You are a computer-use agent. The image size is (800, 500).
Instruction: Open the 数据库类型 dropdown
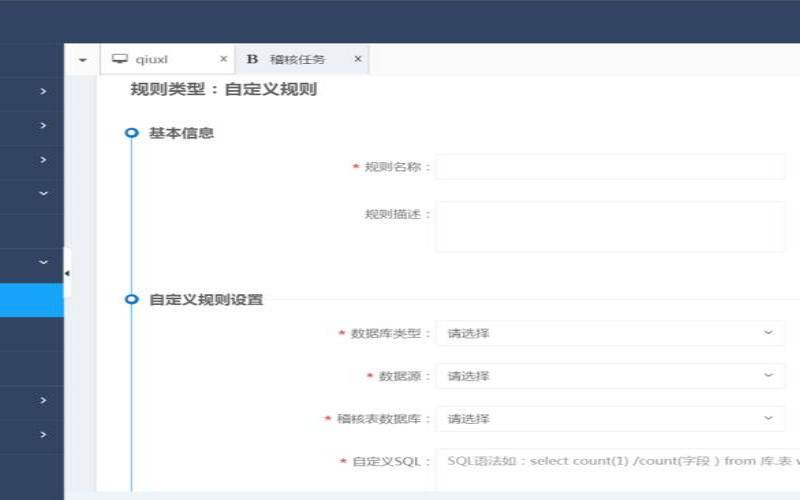click(610, 333)
